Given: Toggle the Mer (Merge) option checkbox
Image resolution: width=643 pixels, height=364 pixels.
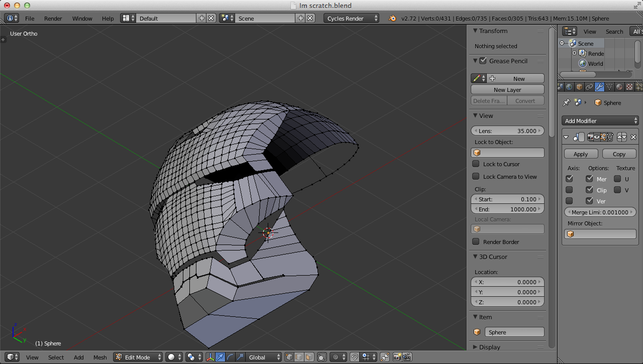Looking at the screenshot, I should pos(589,179).
